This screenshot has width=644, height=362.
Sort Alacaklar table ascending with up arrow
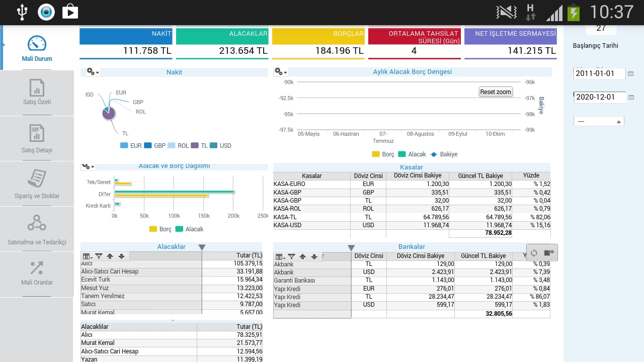pyautogui.click(x=110, y=256)
